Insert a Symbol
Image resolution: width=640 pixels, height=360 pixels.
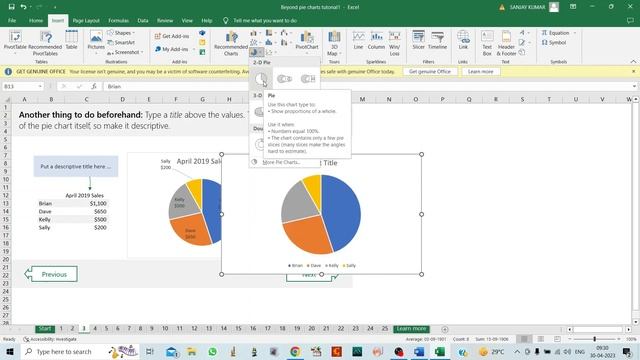click(x=554, y=42)
